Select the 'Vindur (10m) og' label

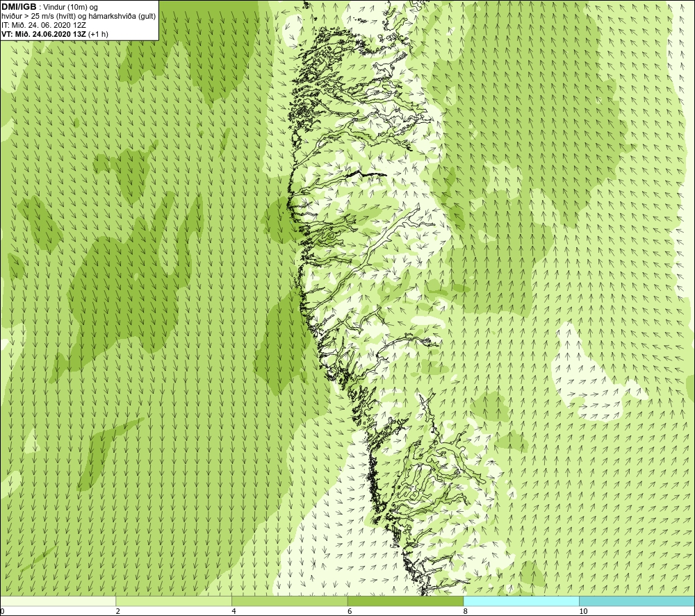(x=72, y=8)
